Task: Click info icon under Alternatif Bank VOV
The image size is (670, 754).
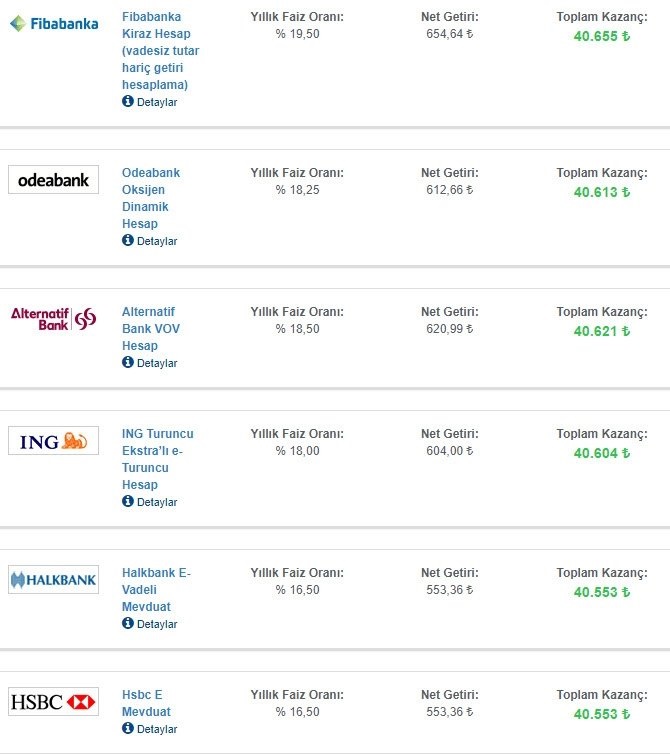Action: pyautogui.click(x=127, y=362)
